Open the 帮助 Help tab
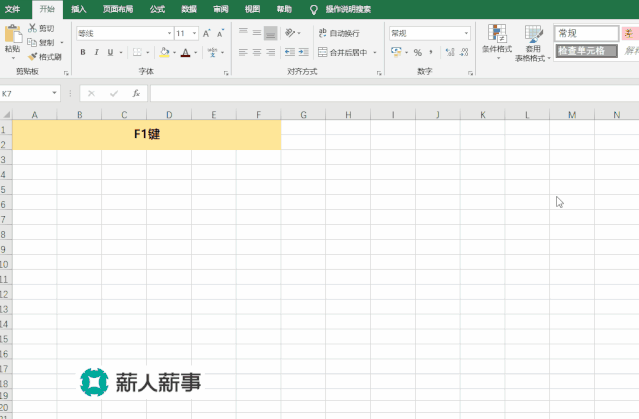This screenshot has width=639, height=419. coord(284,9)
